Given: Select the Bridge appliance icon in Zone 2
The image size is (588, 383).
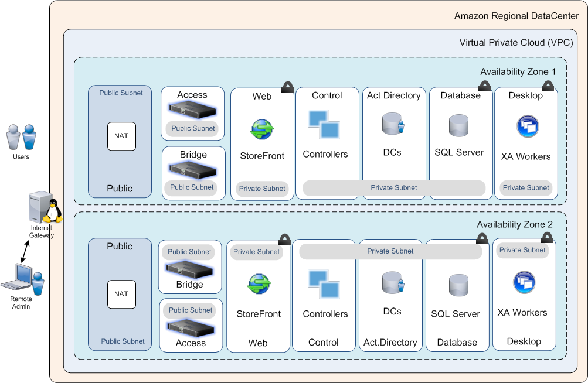Looking at the screenshot, I should click(x=189, y=269).
